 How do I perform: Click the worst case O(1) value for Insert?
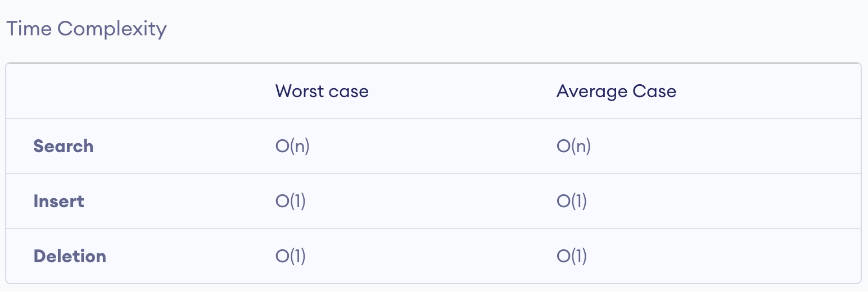(291, 201)
